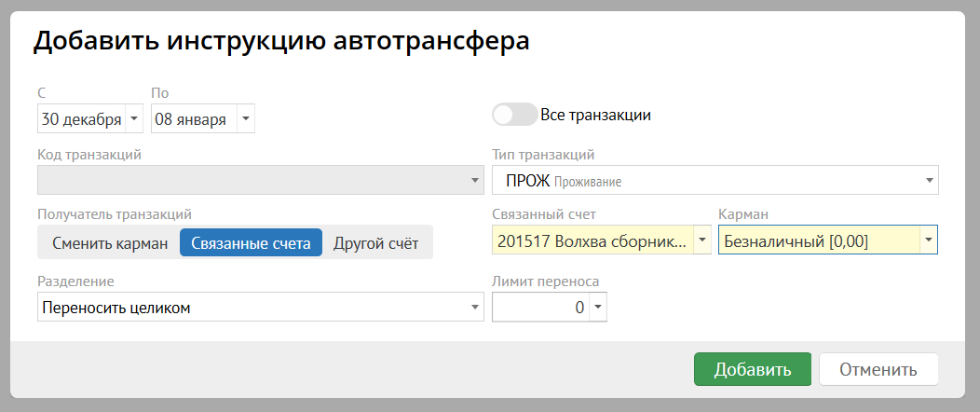Open the "С" start date dropdown arrow
Image resolution: width=980 pixels, height=412 pixels.
(x=134, y=119)
